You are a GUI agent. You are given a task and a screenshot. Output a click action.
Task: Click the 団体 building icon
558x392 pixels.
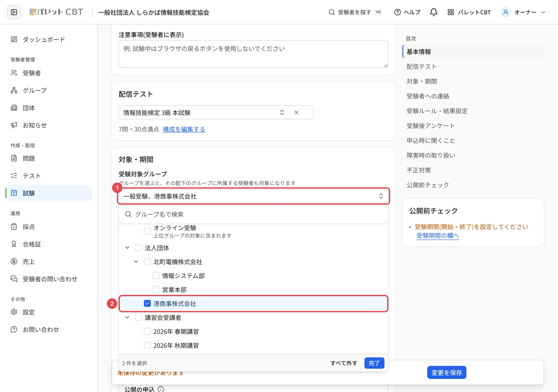tap(14, 108)
